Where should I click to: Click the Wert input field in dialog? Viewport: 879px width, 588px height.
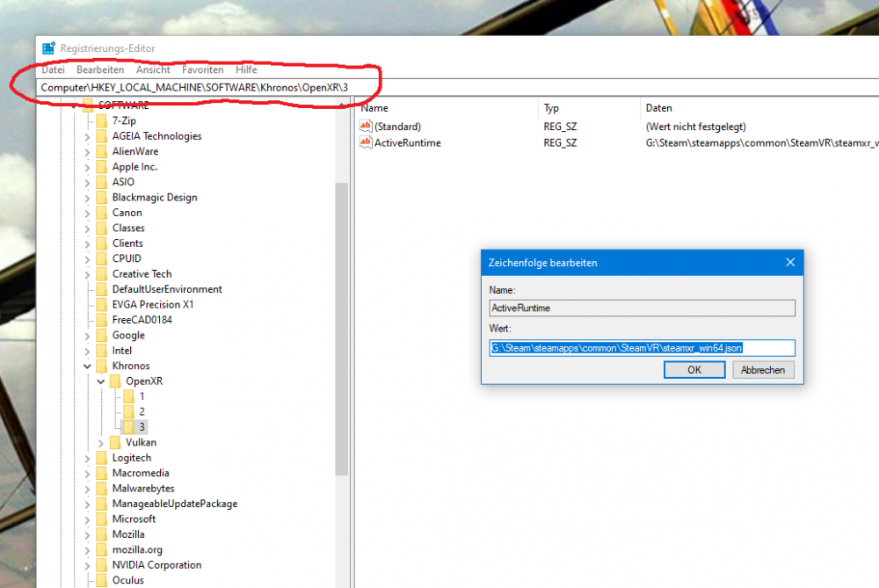coord(642,348)
